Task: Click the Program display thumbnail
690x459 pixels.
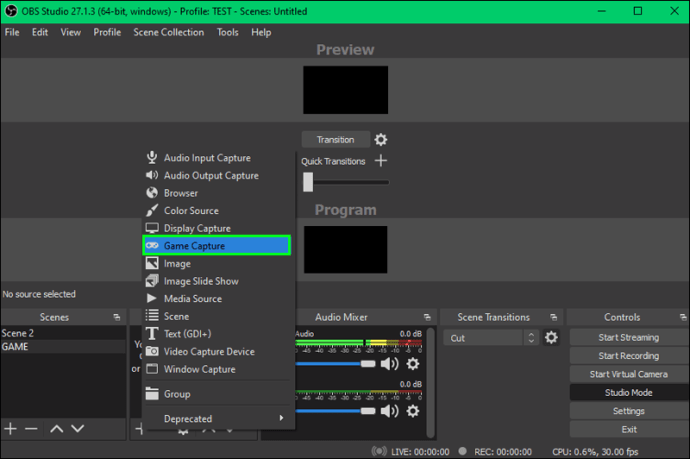Action: point(345,250)
